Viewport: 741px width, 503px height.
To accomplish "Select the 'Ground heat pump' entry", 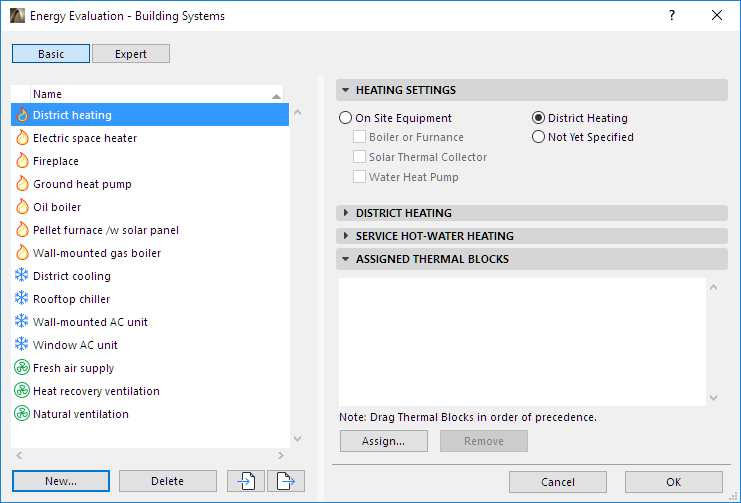I will tap(150, 183).
